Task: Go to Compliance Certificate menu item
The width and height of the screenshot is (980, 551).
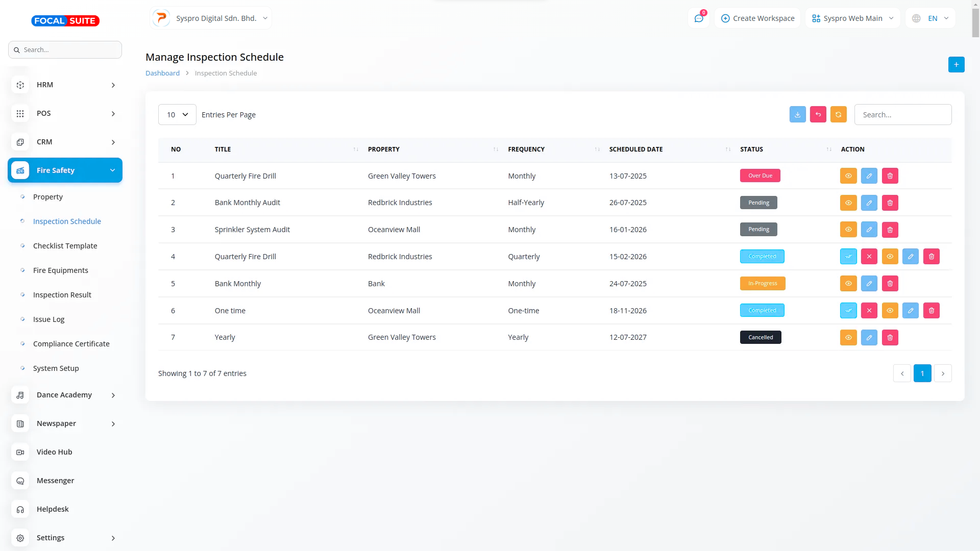Action: pyautogui.click(x=71, y=344)
